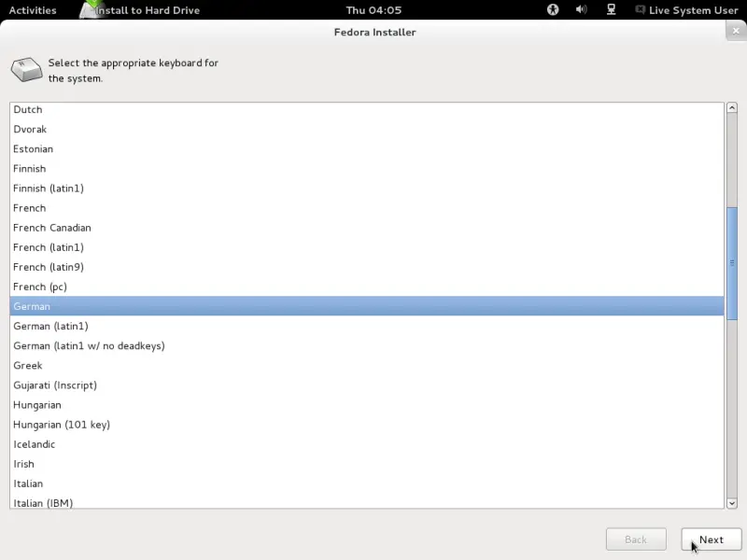Select the plain Italian keyboard
This screenshot has height=560, width=747.
click(x=367, y=483)
